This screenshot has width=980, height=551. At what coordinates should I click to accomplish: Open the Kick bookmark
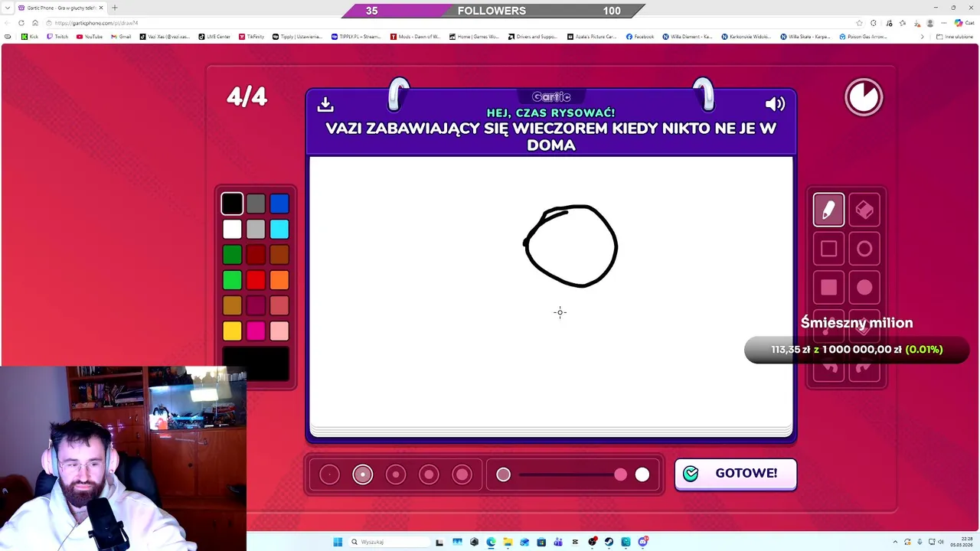click(30, 37)
